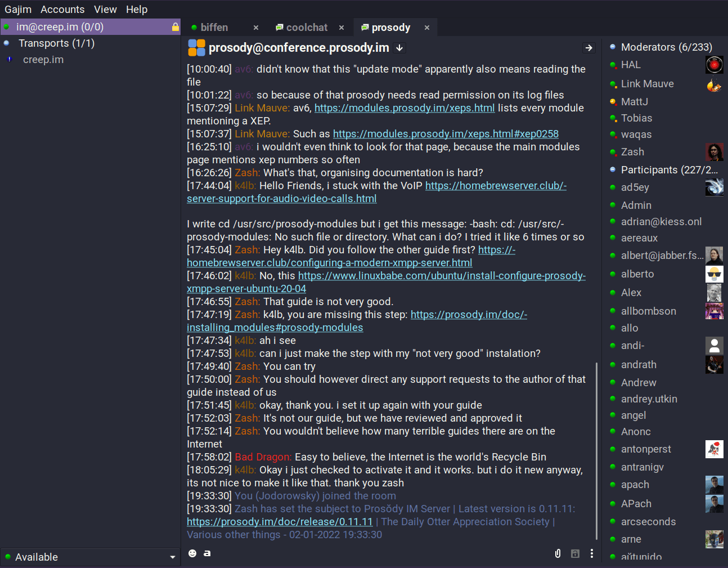Expand the prosody room header dropdown arrow

[399, 48]
